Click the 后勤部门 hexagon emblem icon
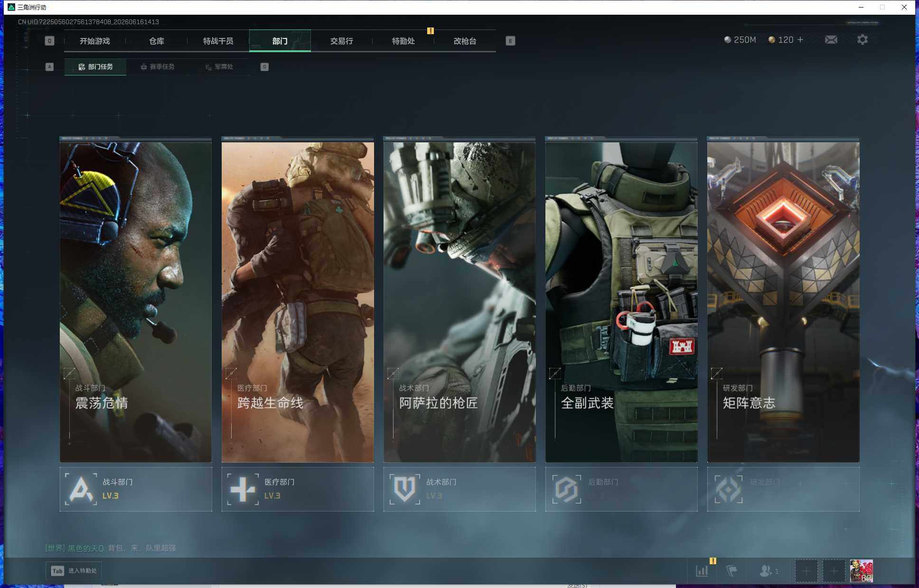Viewport: 919px width, 588px height. point(566,489)
